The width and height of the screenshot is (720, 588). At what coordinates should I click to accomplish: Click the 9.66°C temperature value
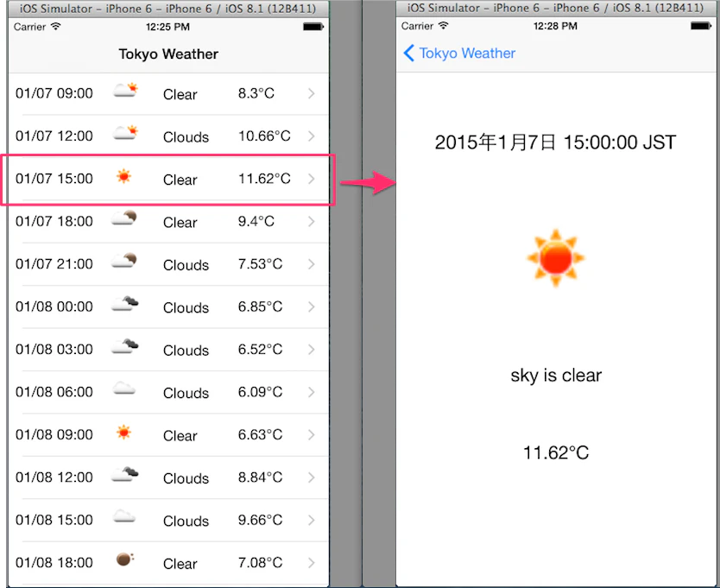coord(261,520)
